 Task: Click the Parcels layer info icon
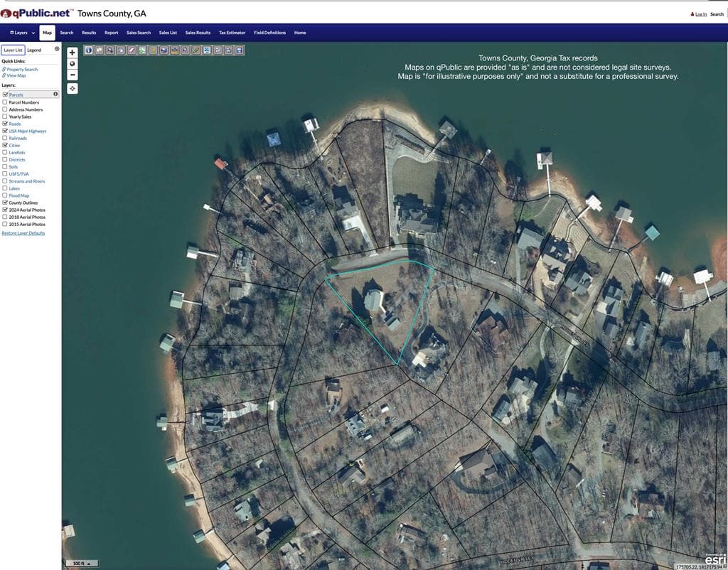click(55, 95)
